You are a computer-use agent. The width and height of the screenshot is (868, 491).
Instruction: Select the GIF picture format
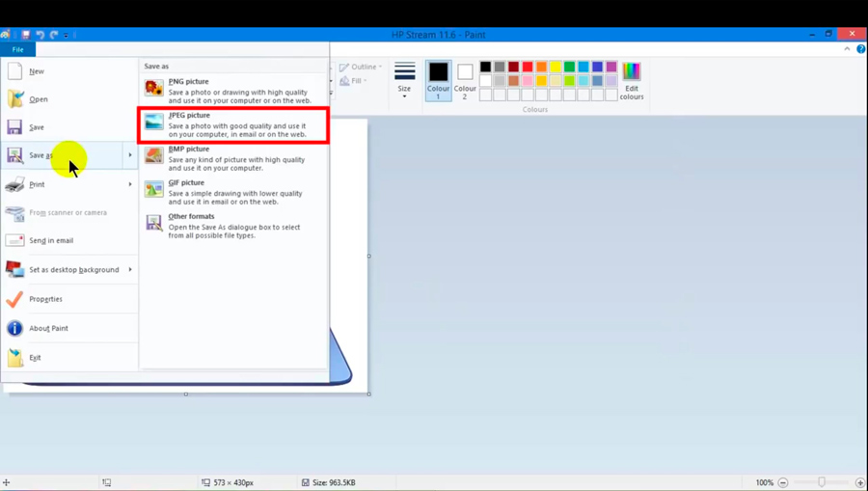click(x=232, y=192)
